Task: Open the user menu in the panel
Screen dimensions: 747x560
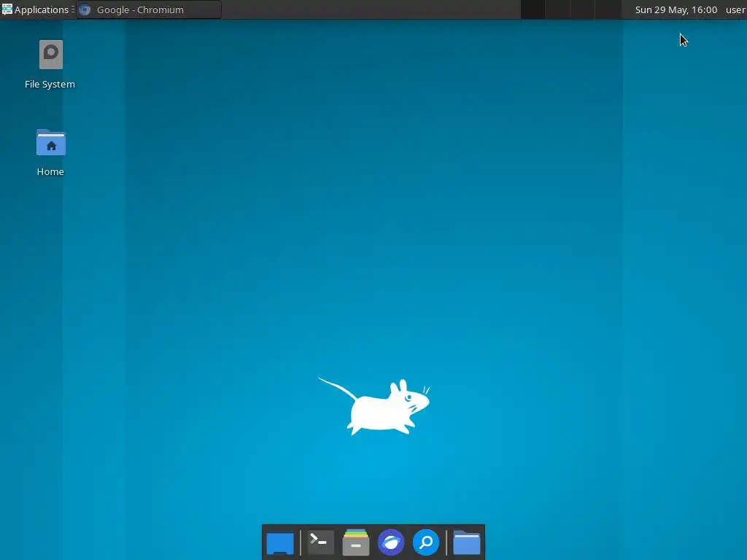Action: coord(735,9)
